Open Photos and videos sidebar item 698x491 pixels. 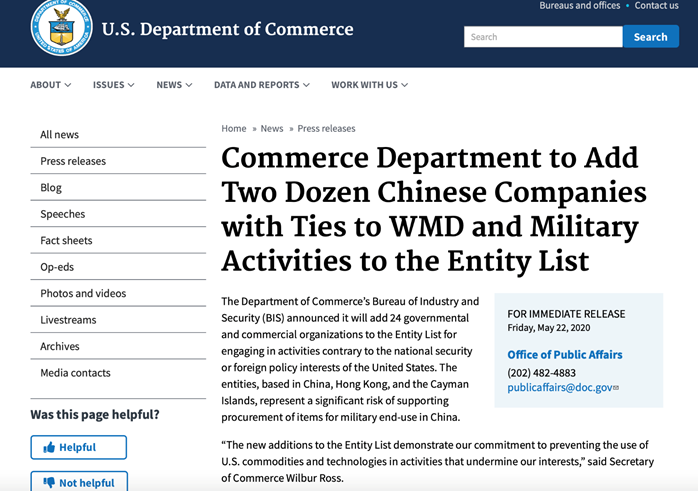coord(83,293)
